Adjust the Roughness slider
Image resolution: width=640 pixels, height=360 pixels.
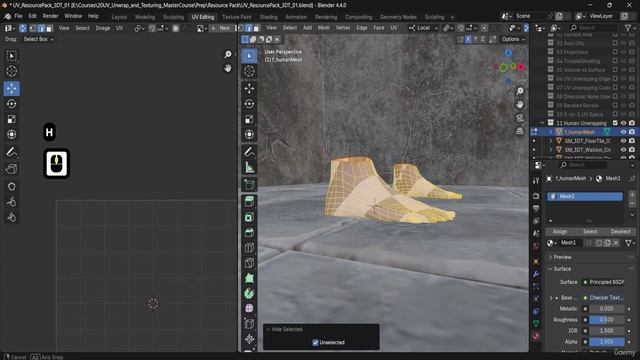pyautogui.click(x=607, y=320)
